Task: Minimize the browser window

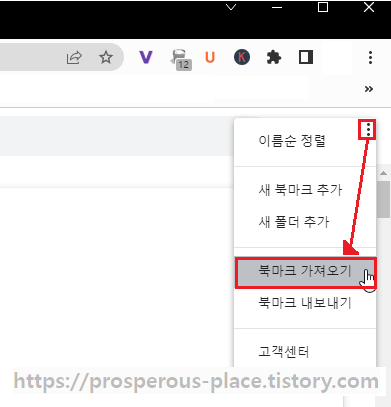Action: tap(277, 7)
